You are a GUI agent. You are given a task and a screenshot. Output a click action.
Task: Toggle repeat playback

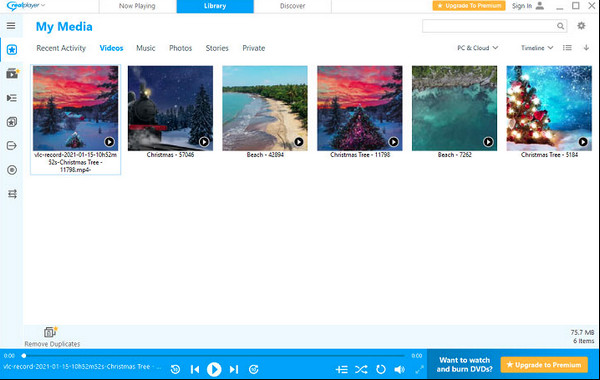tap(381, 369)
